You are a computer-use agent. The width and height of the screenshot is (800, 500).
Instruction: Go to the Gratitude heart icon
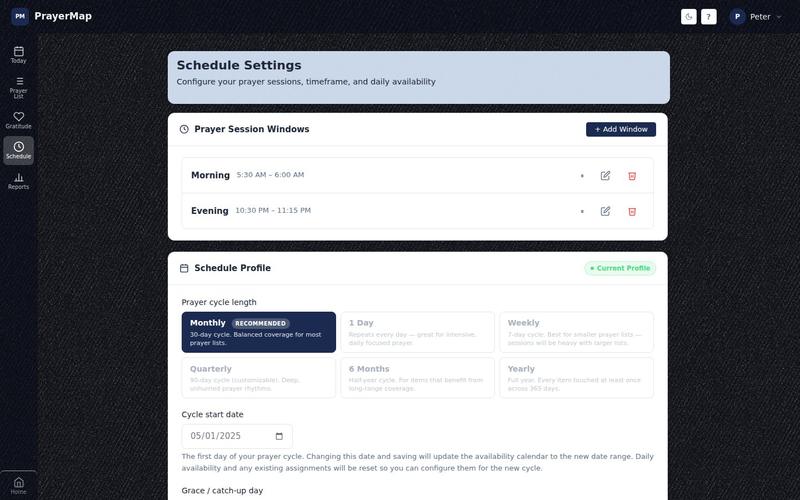click(x=18, y=120)
